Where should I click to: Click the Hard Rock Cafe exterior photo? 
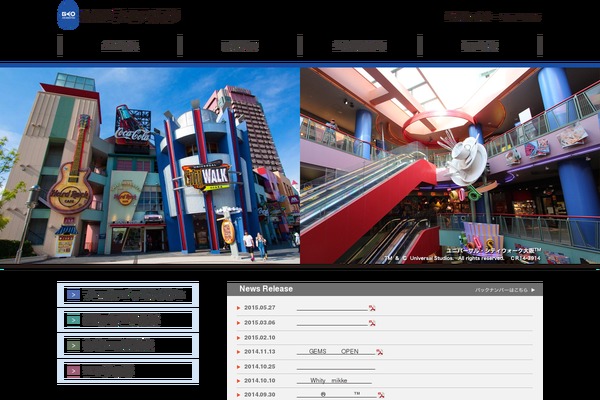click(150, 166)
